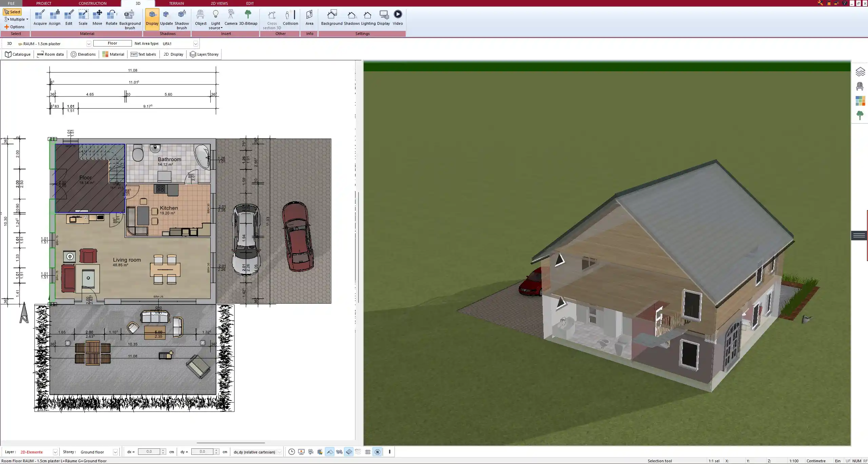Open the RAUM - 1.5cm plaster dropdown
Viewport: 868px width, 464px height.
pyautogui.click(x=89, y=43)
